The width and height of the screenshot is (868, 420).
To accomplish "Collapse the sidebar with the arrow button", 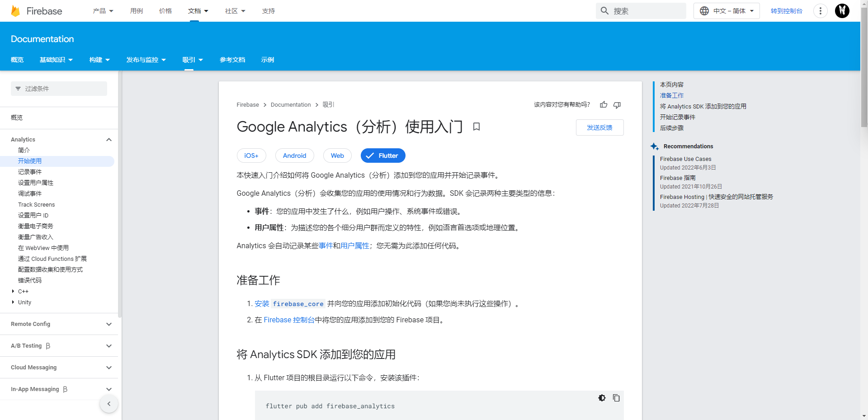I will pos(109,404).
